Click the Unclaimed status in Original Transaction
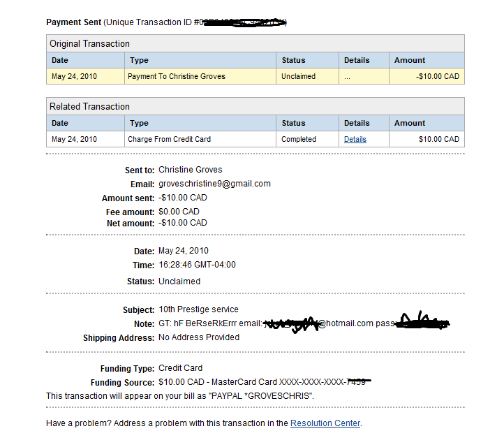The height and width of the screenshot is (431, 504). (298, 76)
